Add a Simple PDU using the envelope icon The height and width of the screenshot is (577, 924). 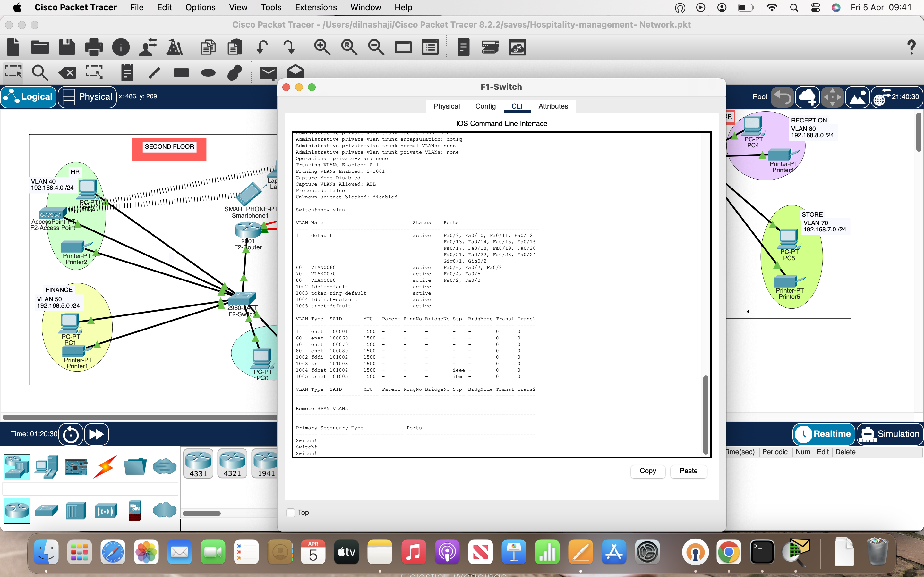(x=269, y=72)
